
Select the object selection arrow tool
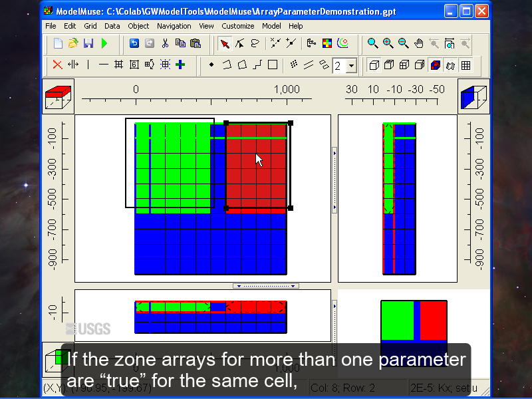225,43
